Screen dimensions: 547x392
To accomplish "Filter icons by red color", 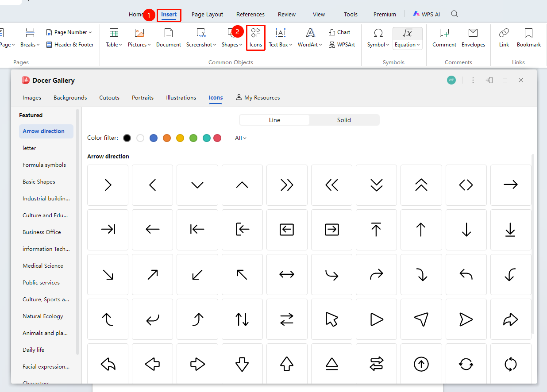I will [217, 138].
